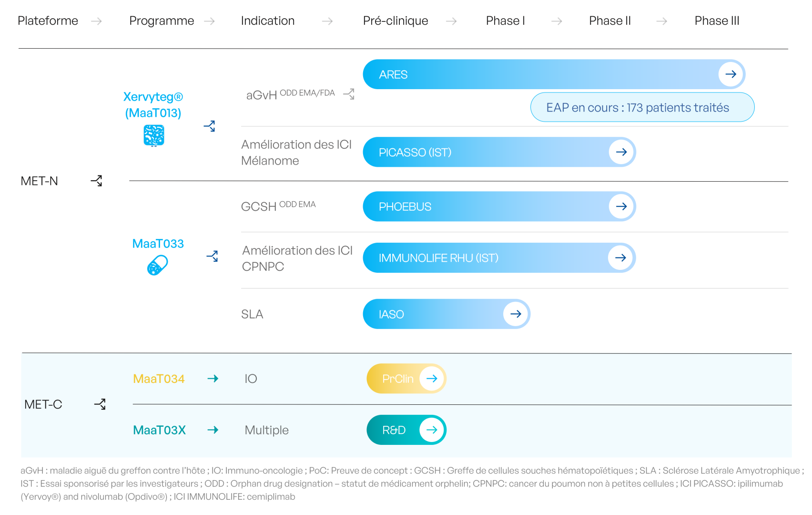Open the MaaT03X program link

pos(159,430)
